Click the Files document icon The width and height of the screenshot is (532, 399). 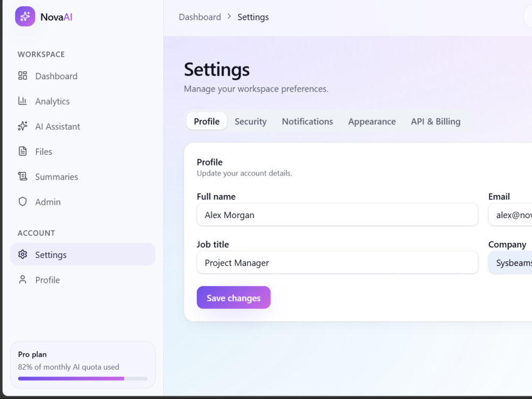(x=22, y=151)
